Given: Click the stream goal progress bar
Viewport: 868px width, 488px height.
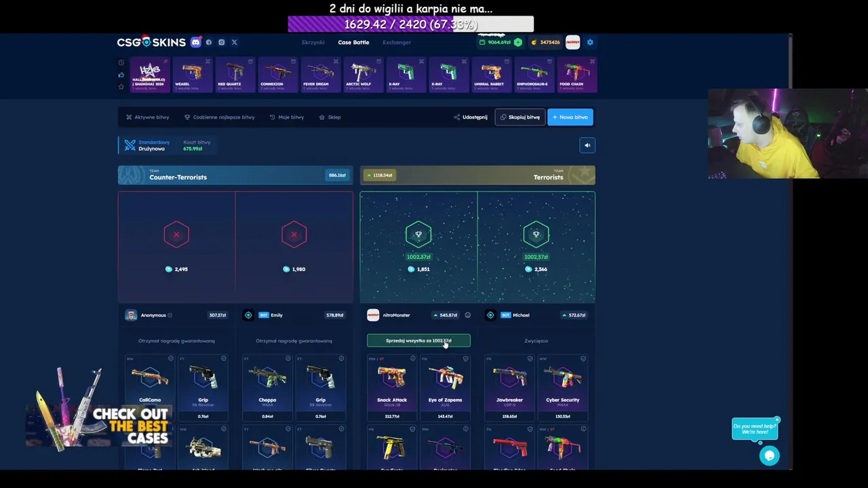Looking at the screenshot, I should (x=411, y=24).
